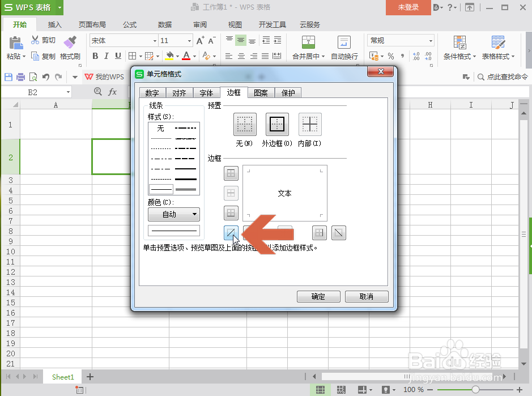Switch to the 插入 ribbon tab
This screenshot has height=396, width=532.
[x=54, y=25]
